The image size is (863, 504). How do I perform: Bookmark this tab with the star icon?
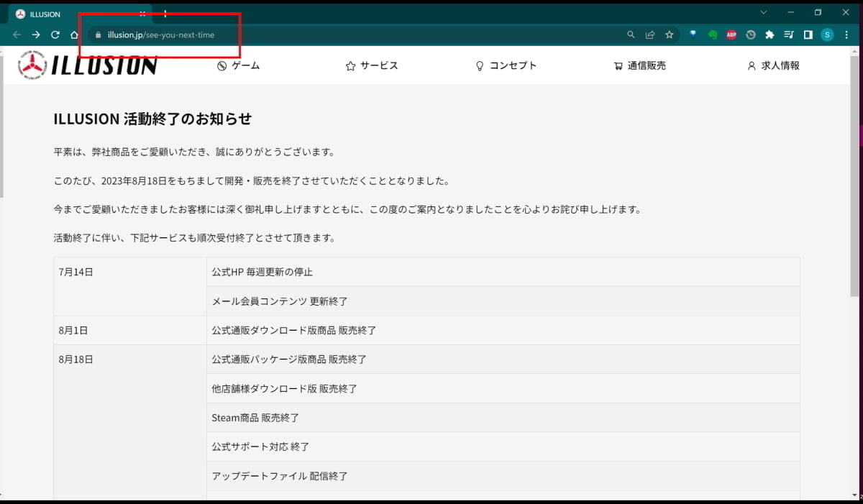[x=670, y=35]
